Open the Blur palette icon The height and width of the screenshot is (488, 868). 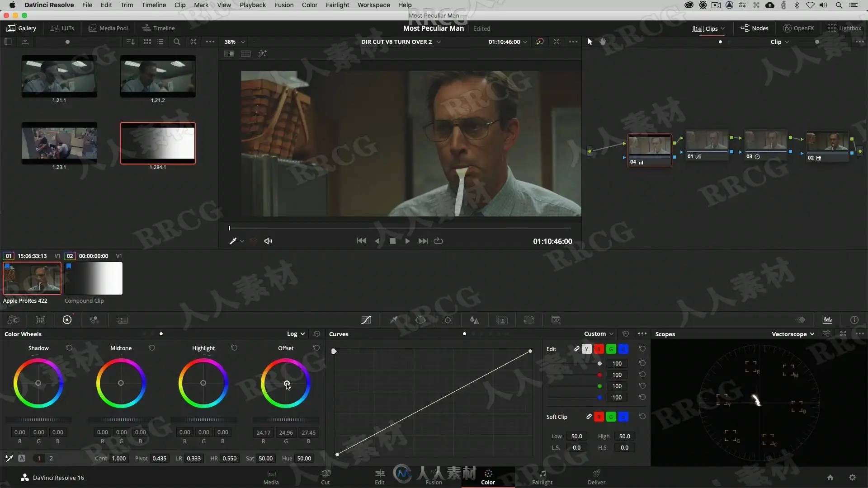coord(474,320)
